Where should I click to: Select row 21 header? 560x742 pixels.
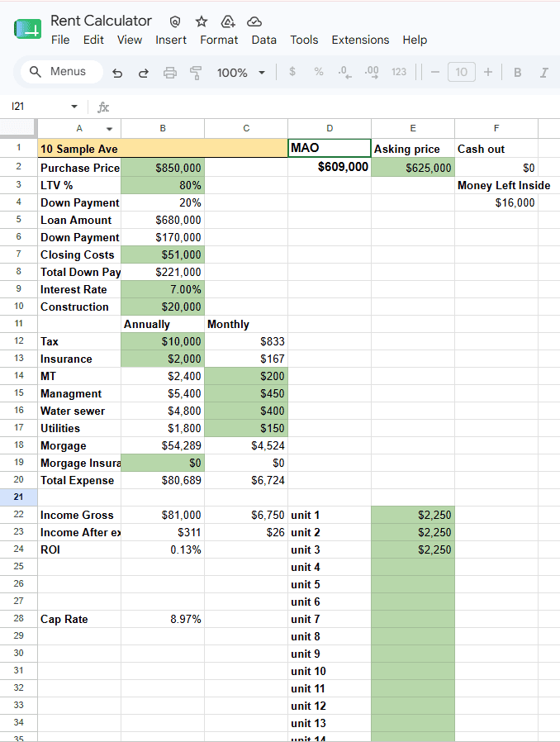pos(18,497)
